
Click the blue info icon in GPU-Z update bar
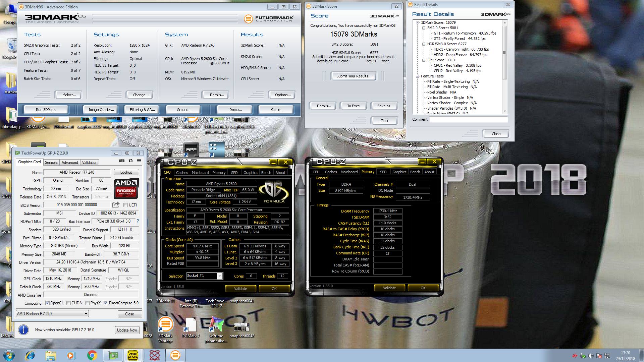point(23,330)
